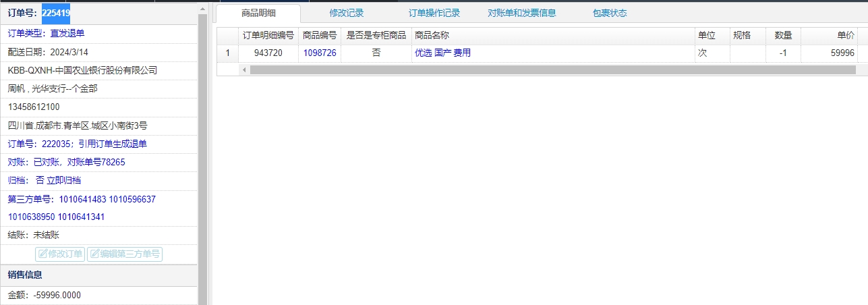Click contact line 周帆, 光华支行--个金部
Image resolution: width=868 pixels, height=305 pixels.
[53, 88]
